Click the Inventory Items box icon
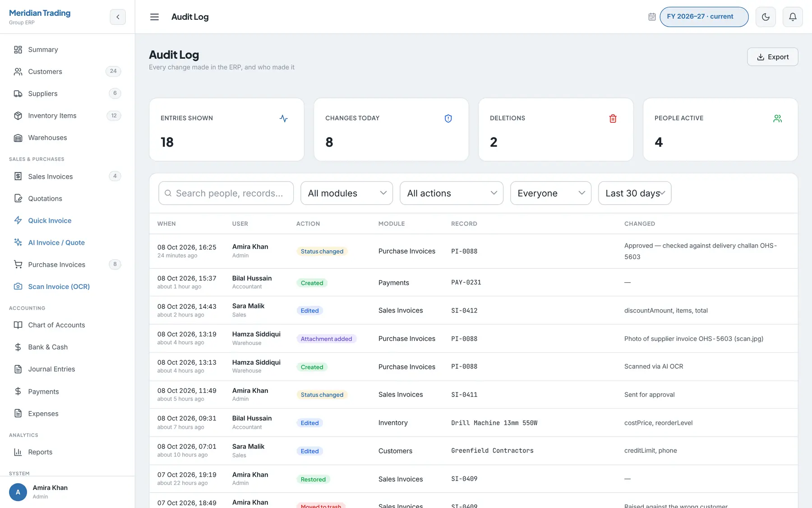 pyautogui.click(x=18, y=116)
